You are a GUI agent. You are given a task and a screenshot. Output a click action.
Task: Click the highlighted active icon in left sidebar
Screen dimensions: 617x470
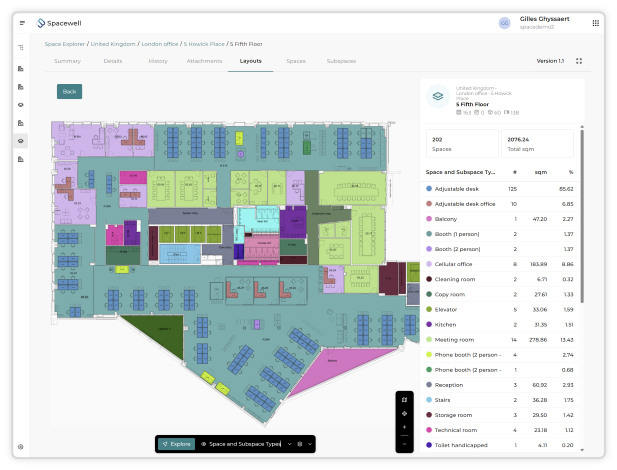click(21, 141)
